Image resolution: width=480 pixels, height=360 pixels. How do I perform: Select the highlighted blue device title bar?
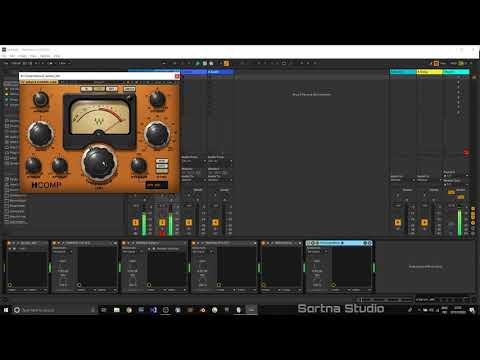pyautogui.click(x=339, y=243)
